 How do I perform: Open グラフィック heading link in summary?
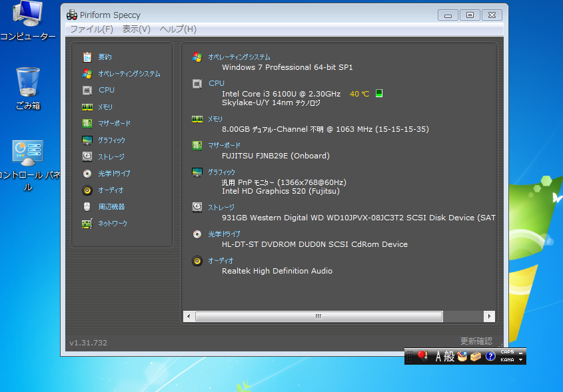click(x=222, y=172)
